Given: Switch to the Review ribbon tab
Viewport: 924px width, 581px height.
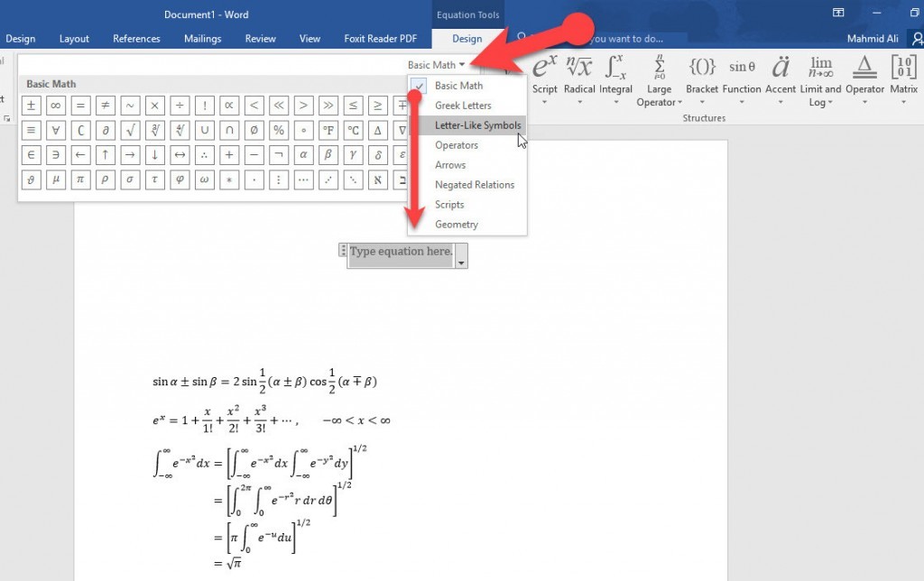Looking at the screenshot, I should 261,39.
